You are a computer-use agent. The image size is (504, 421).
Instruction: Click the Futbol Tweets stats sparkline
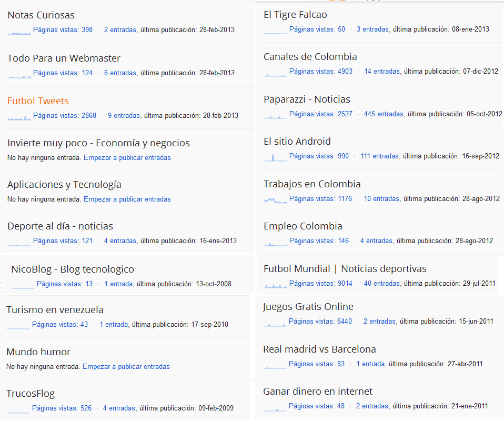(19, 118)
